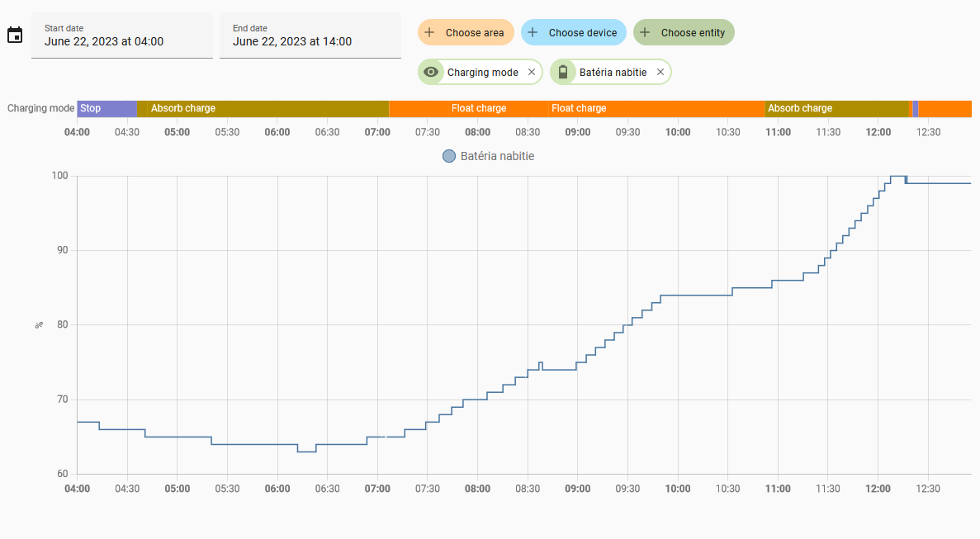Select the first Absorb charge timeline segment

[263, 108]
